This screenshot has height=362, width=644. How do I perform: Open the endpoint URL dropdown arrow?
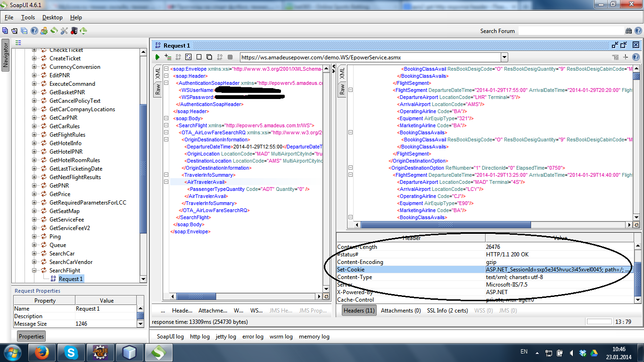tap(504, 58)
